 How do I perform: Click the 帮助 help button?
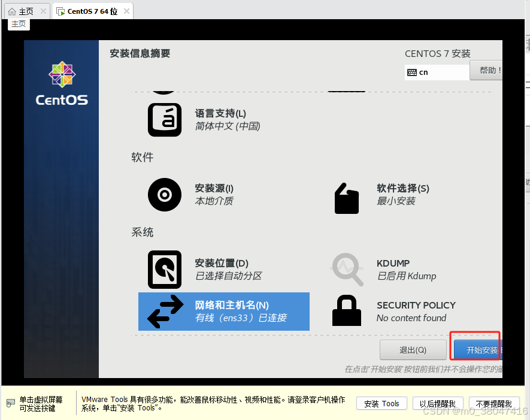486,70
